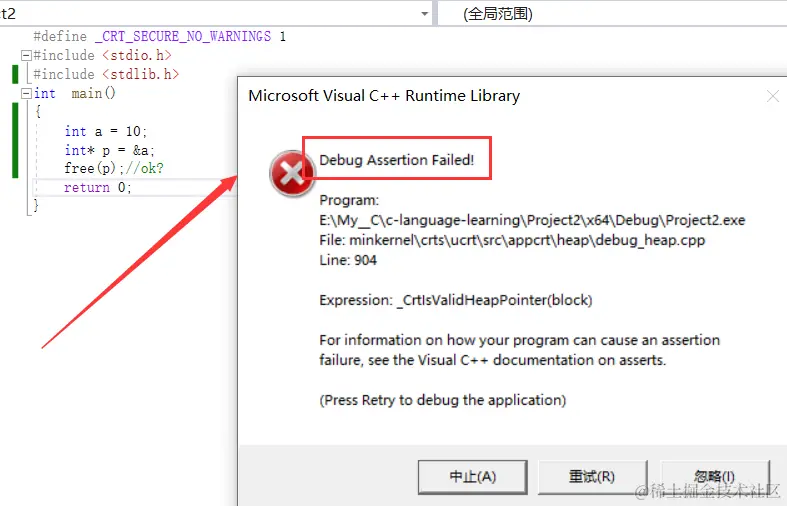787x506 pixels.
Task: Click the 忽略(I) ignore button
Action: (x=715, y=477)
